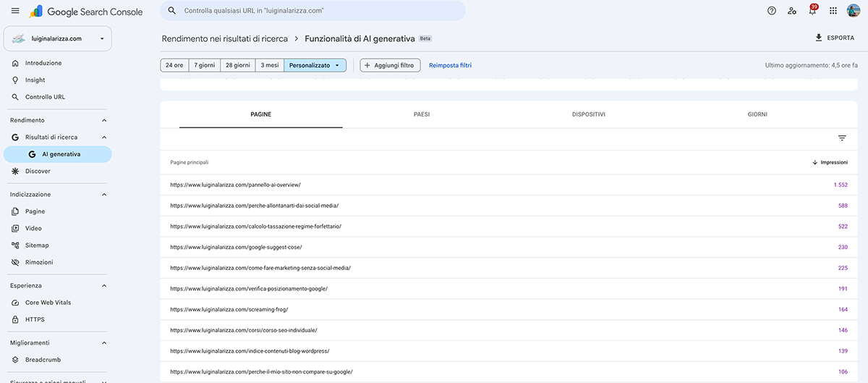Select the 24 ore date range
The image size is (868, 383).
(174, 65)
